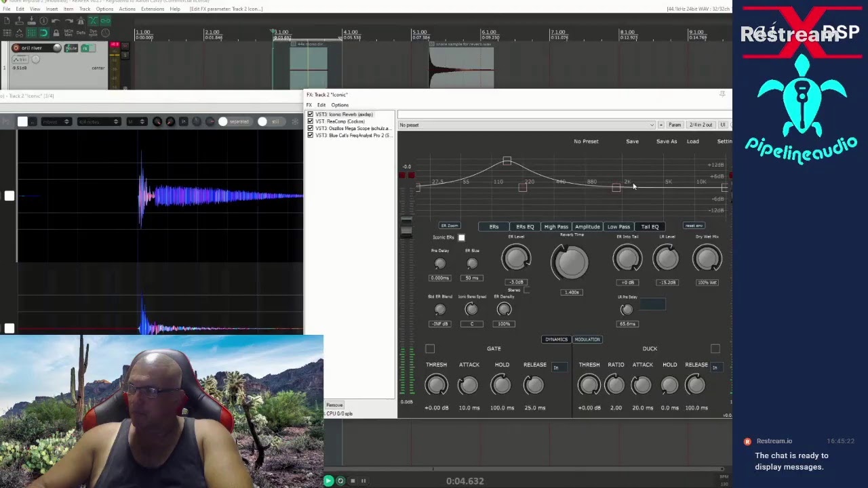Viewport: 868px width, 488px height.
Task: Click Save in the reverb preset bar
Action: pos(632,141)
